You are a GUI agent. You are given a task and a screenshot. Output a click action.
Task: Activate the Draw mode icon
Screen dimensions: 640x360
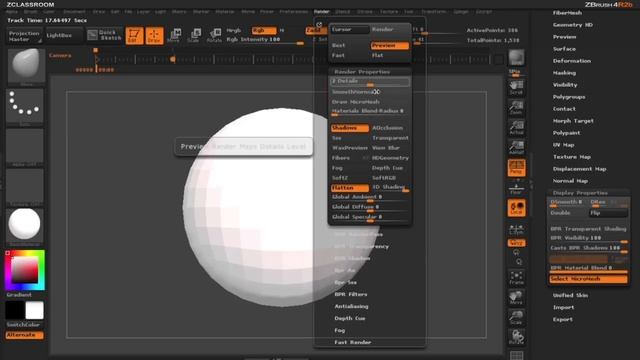coord(154,36)
